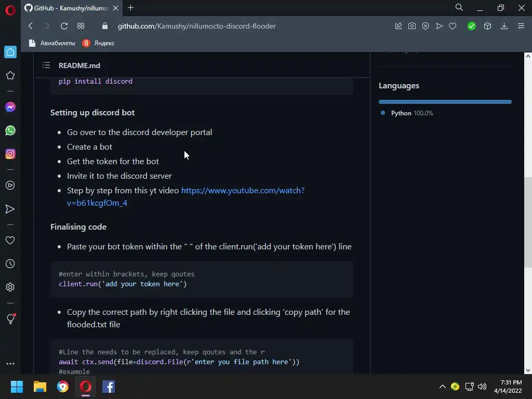The width and height of the screenshot is (532, 399).
Task: Open the ad blocker shield settings
Action: [x=425, y=26]
